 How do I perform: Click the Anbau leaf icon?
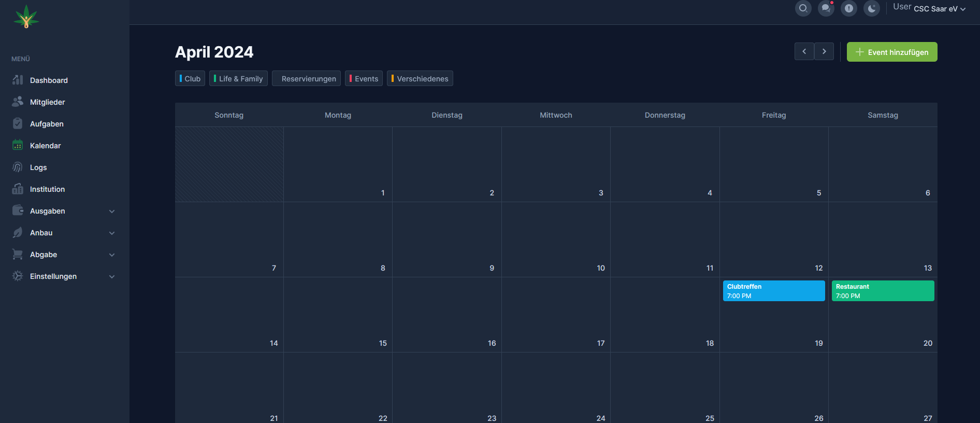(x=18, y=232)
